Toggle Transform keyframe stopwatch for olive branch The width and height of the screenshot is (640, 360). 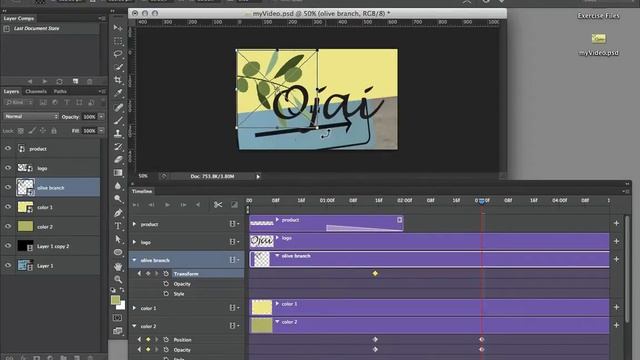(166, 273)
